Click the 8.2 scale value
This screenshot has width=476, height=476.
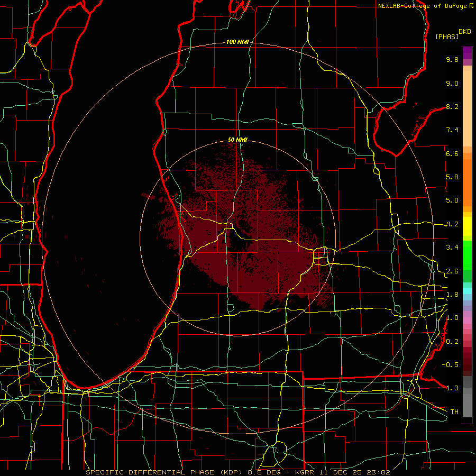pyautogui.click(x=452, y=106)
